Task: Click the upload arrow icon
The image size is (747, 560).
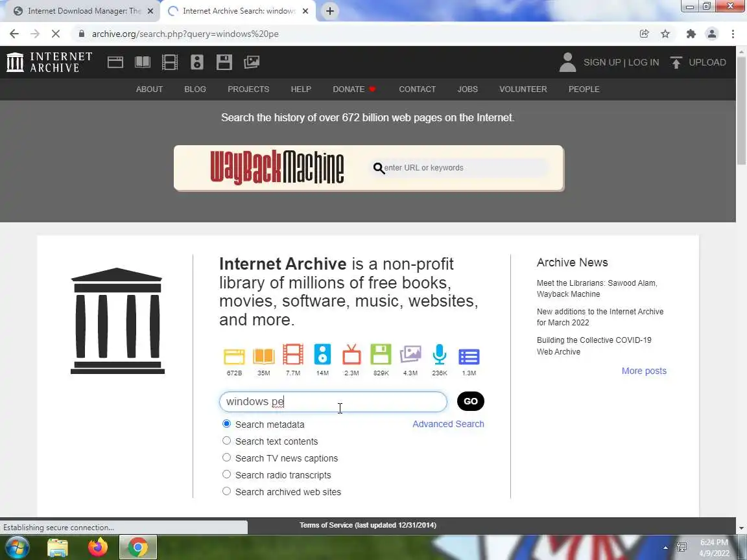Action: tap(676, 62)
